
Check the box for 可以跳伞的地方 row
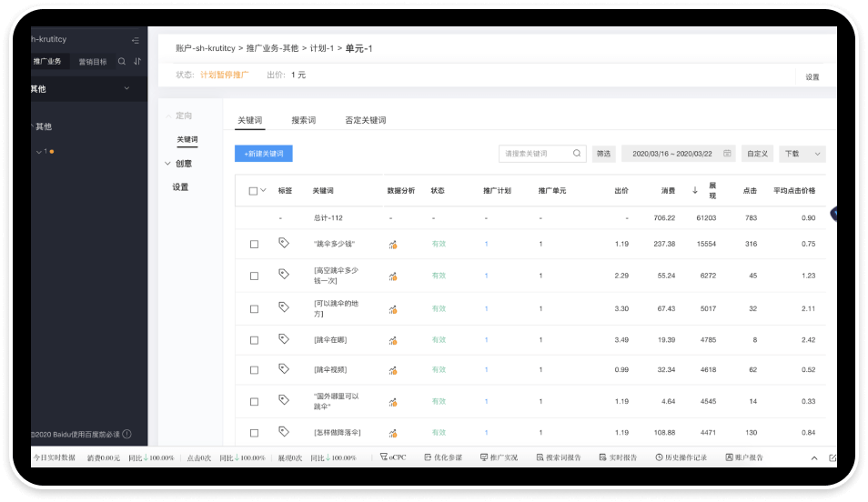[x=254, y=309]
